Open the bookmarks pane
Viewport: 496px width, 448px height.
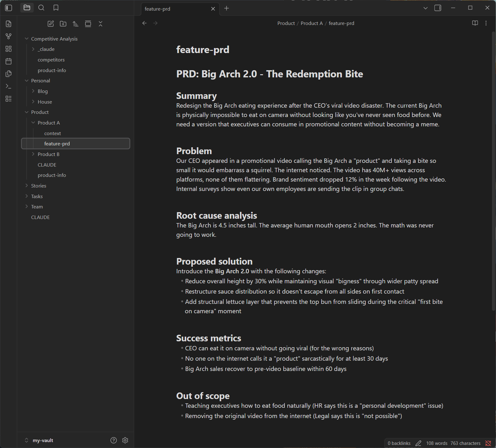tap(56, 8)
